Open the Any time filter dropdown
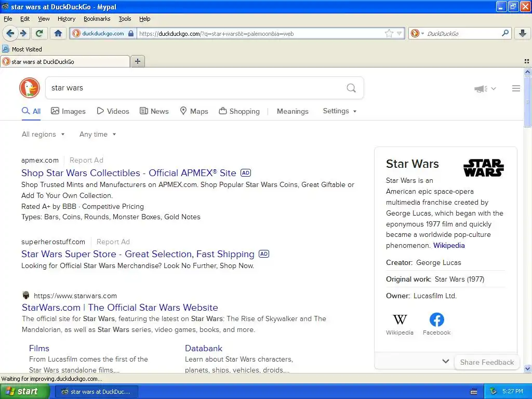Screen dimensions: 532x399 pyautogui.click(x=98, y=135)
